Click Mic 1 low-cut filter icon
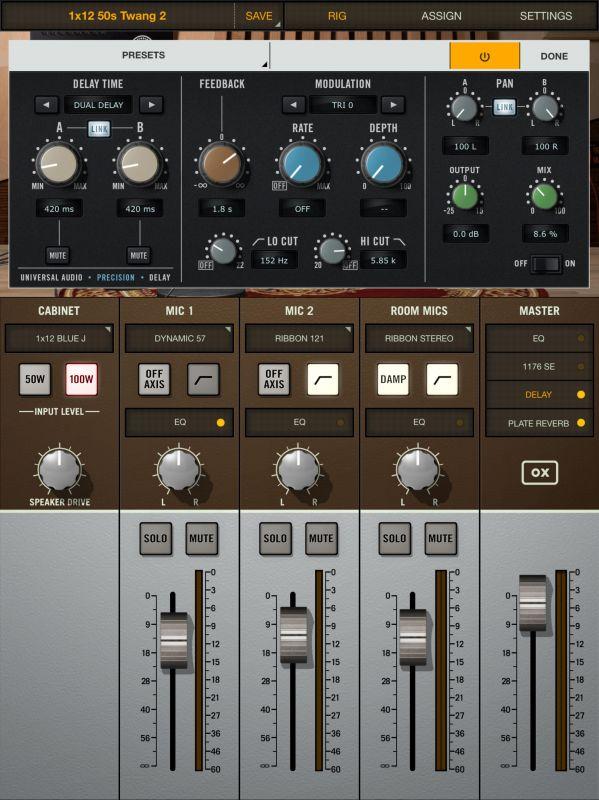This screenshot has width=599, height=800. coord(204,379)
